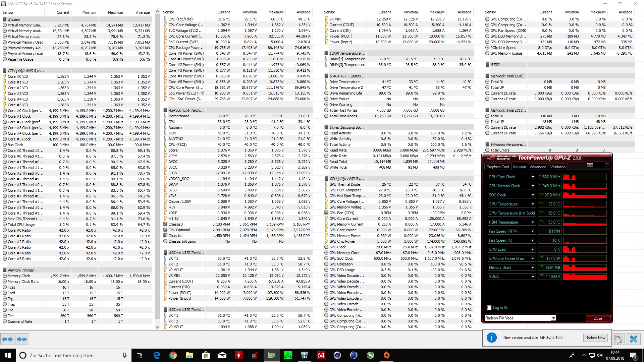Image resolution: width=644 pixels, height=362 pixels.
Task: Select the CPU Package Powe... row
Action: click(x=237, y=48)
